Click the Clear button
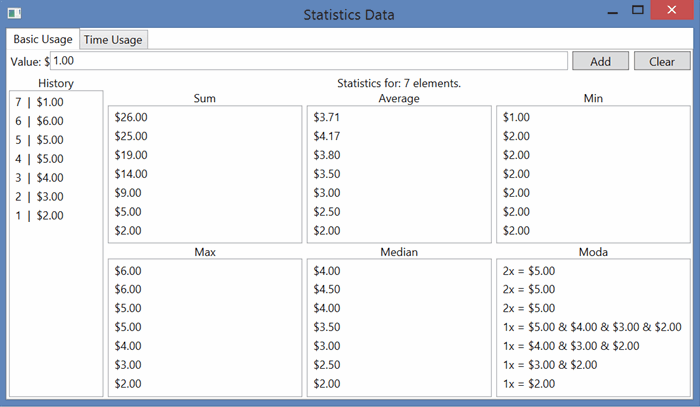Screen dimensions: 700x407 point(662,61)
